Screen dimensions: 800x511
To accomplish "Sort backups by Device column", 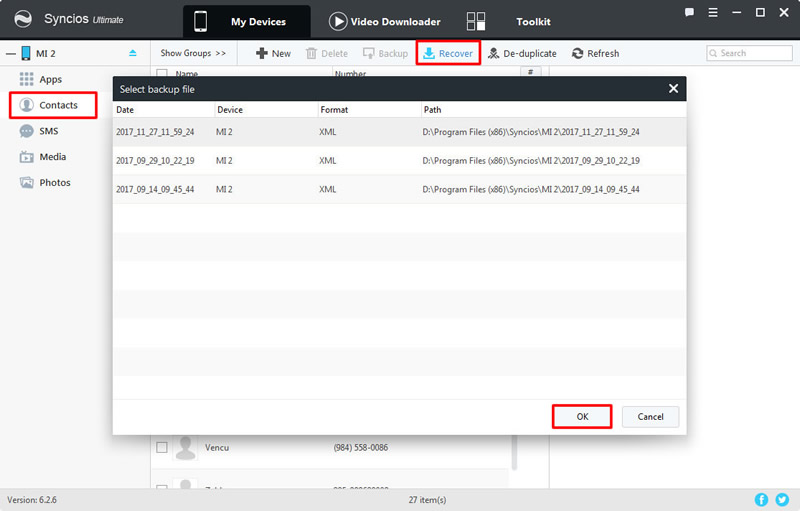I will [266, 110].
